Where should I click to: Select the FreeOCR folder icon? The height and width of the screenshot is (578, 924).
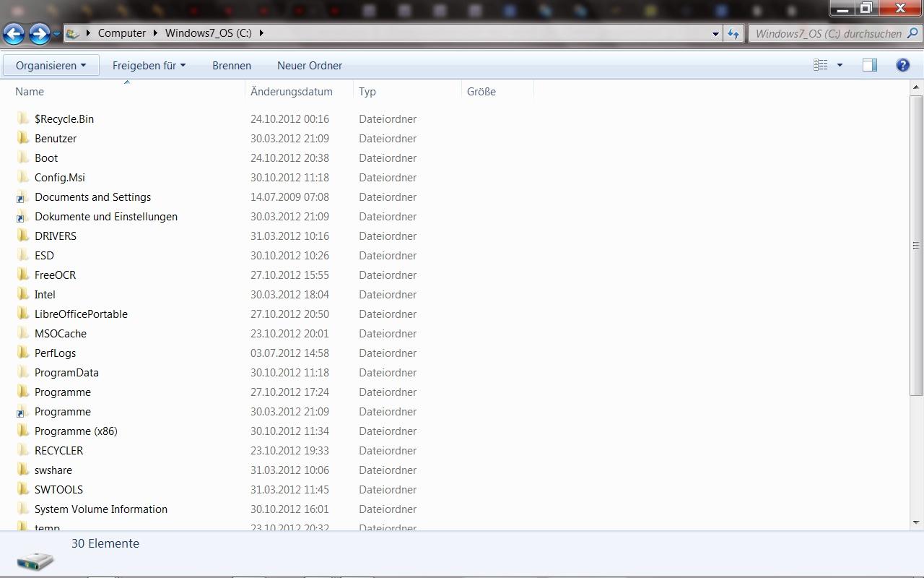tap(23, 275)
